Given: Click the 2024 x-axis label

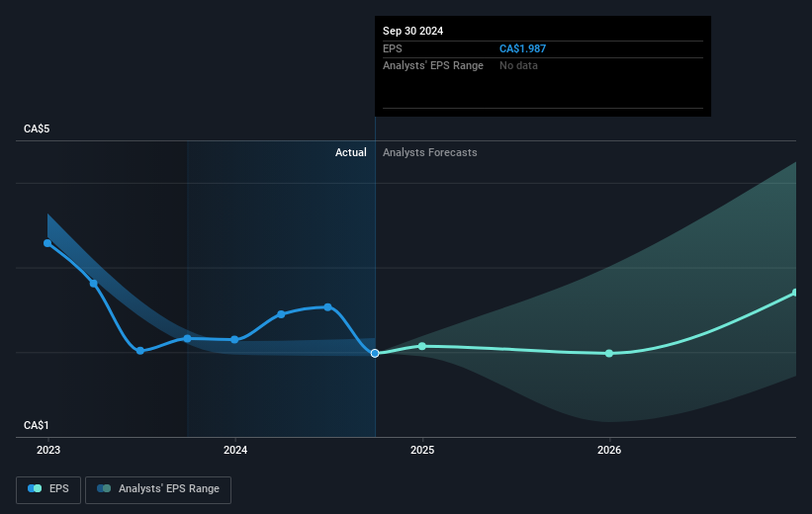Looking at the screenshot, I should pyautogui.click(x=235, y=451).
